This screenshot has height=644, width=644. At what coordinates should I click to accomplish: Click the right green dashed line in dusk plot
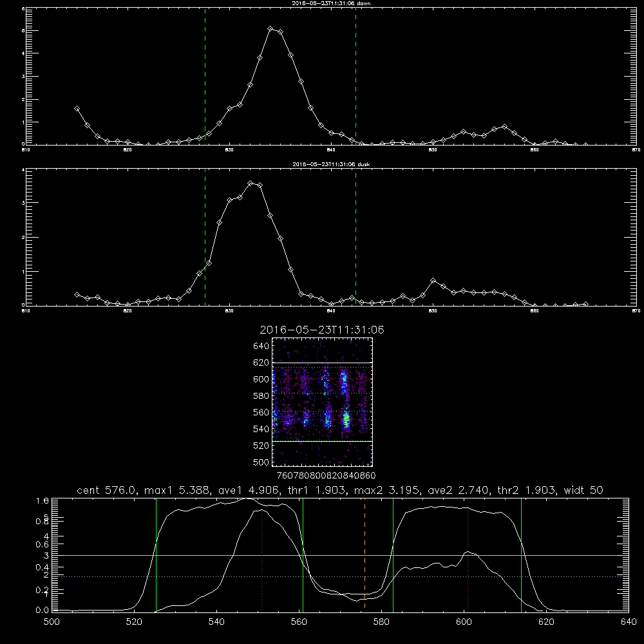[x=355, y=237]
